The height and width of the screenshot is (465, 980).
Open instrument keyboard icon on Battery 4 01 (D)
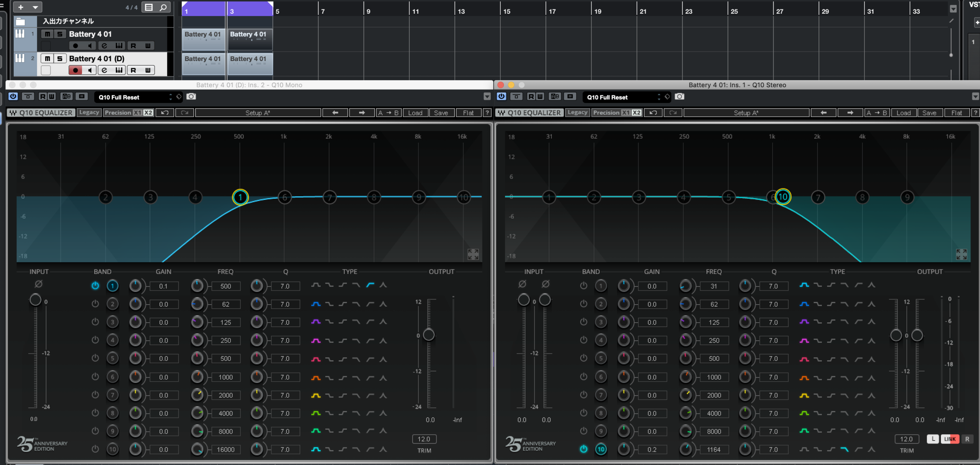pos(119,70)
